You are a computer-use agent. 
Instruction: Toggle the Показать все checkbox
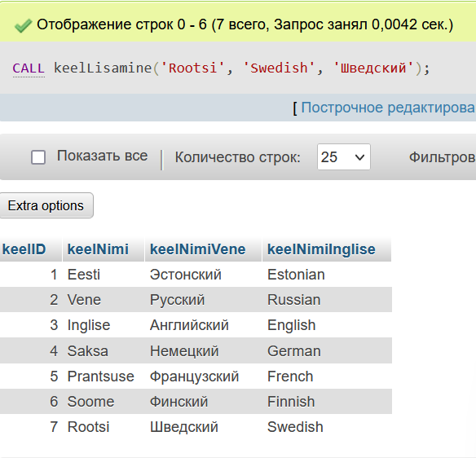pos(38,157)
